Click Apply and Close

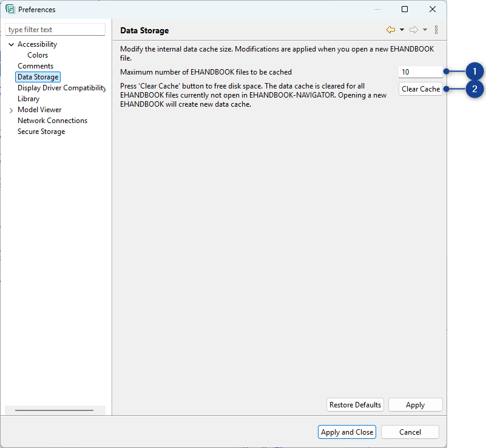[347, 432]
